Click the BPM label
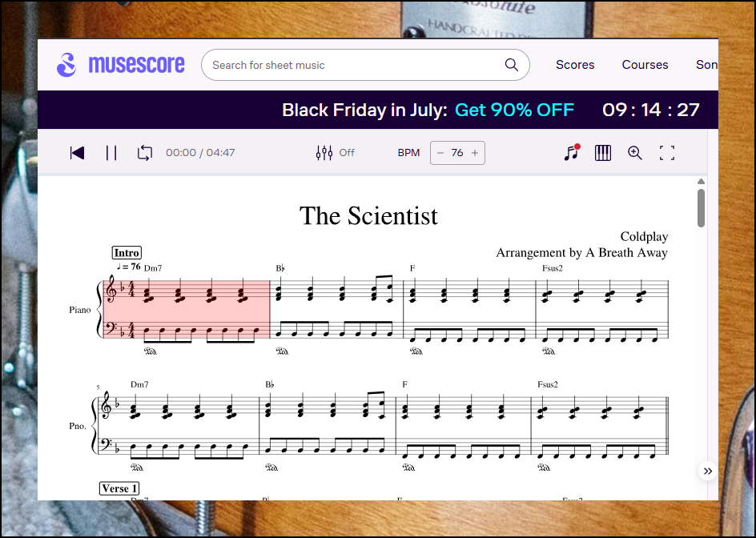Image resolution: width=756 pixels, height=538 pixels. tap(408, 153)
